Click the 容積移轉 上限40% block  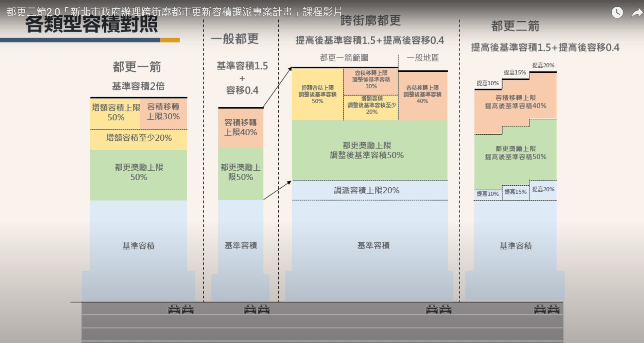coord(241,127)
